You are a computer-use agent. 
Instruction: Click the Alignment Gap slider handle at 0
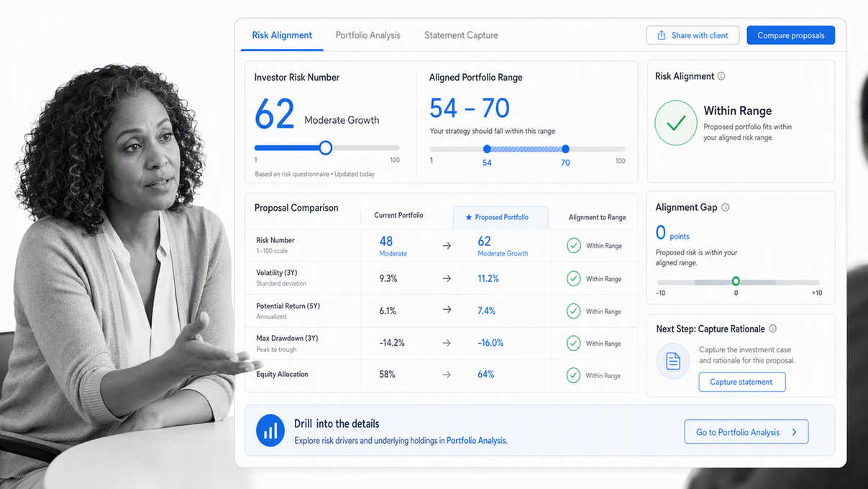coord(736,282)
